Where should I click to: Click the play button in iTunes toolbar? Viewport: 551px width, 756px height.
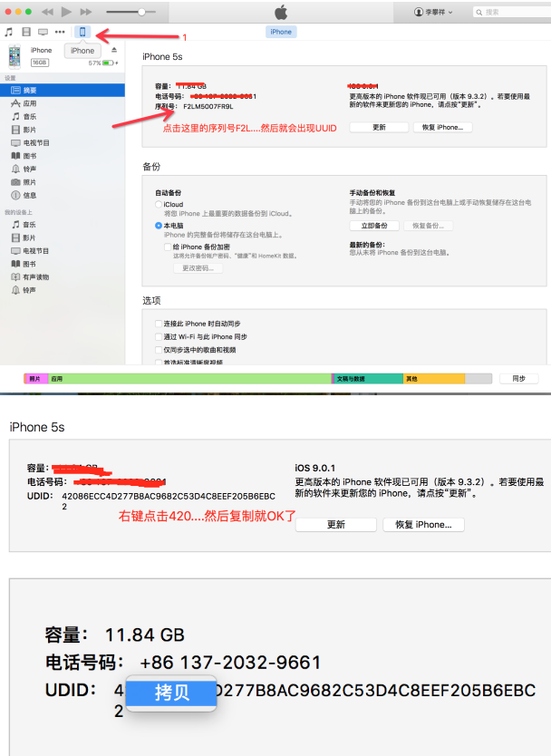coord(66,12)
